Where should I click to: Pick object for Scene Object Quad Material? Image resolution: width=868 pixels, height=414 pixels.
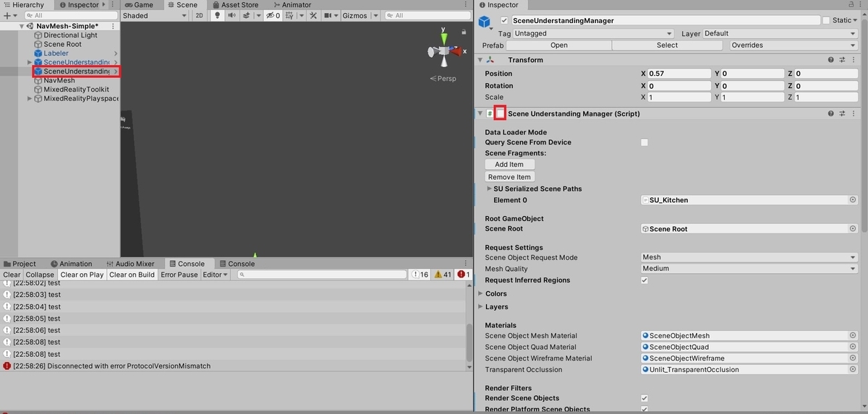point(853,347)
